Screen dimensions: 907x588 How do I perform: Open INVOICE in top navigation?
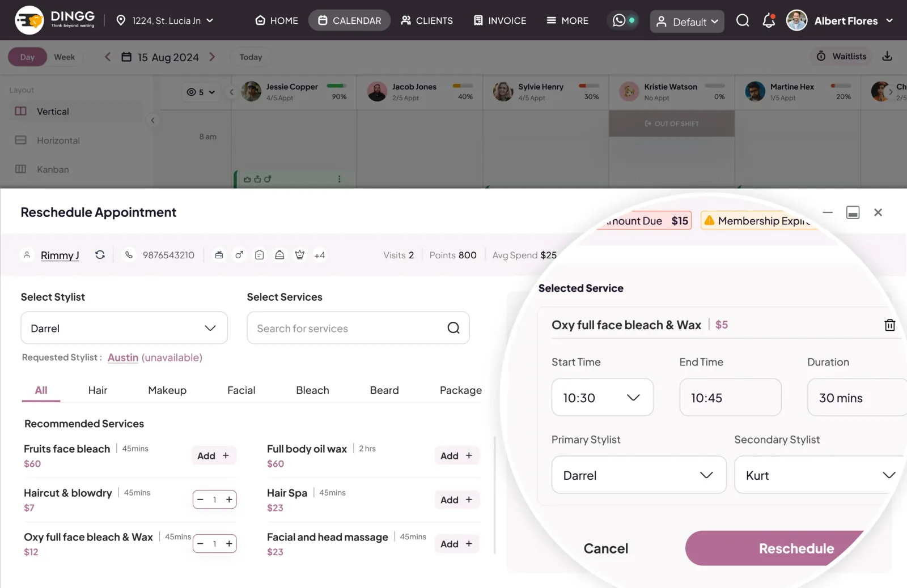tap(500, 20)
